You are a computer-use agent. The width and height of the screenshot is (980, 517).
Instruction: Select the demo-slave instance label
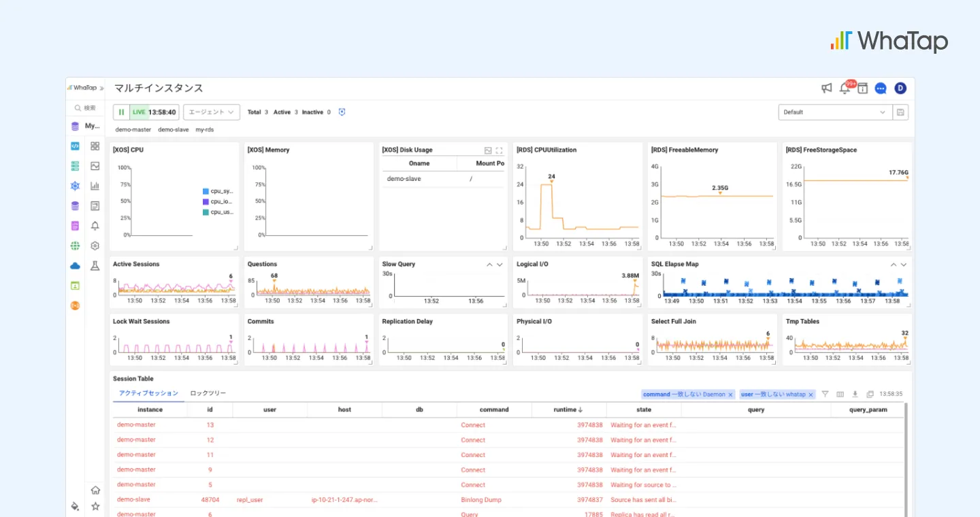[x=174, y=129]
